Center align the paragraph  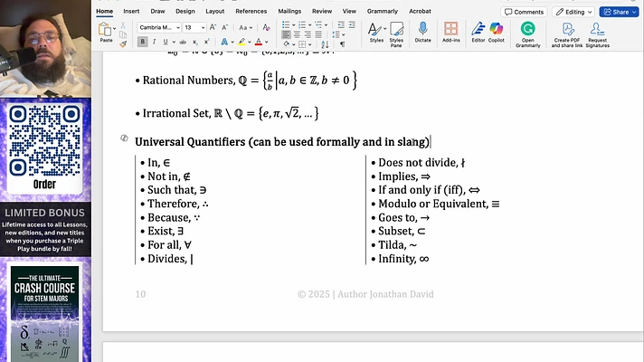click(x=297, y=34)
